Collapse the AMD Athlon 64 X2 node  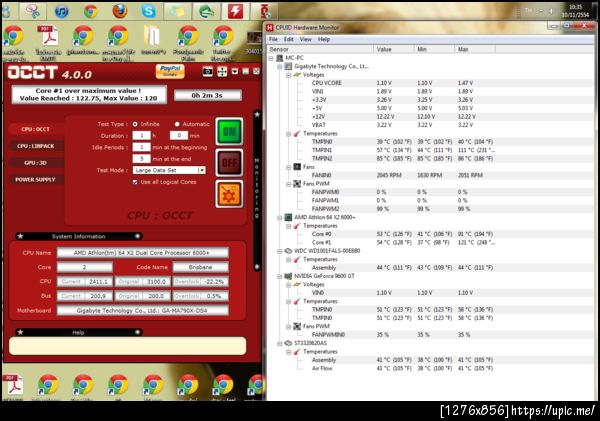pos(280,218)
